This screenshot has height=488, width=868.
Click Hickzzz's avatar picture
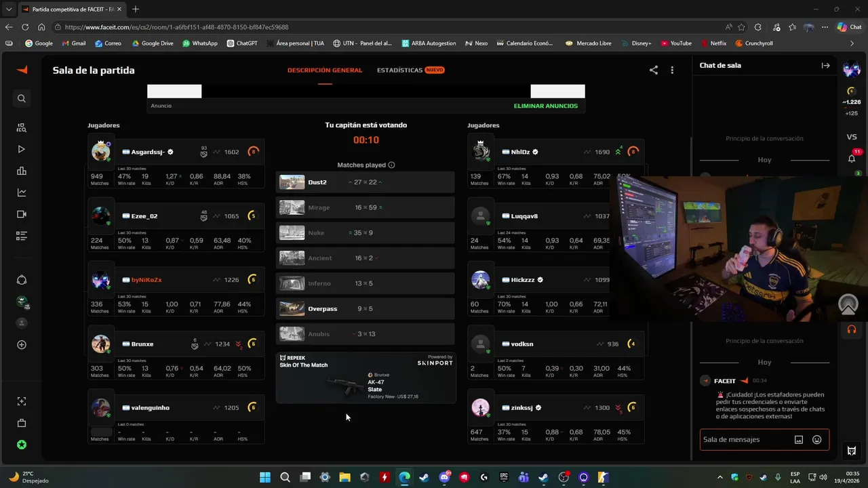481,280
